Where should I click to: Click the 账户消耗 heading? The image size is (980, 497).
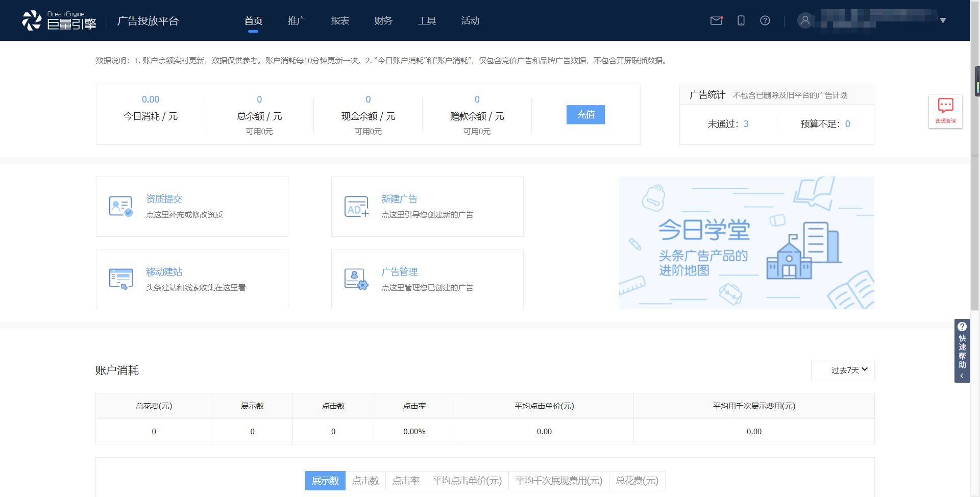[x=117, y=370]
